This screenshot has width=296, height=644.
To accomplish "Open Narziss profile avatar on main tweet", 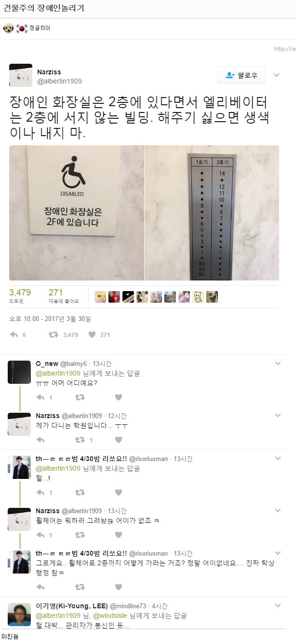I will pos(21,75).
